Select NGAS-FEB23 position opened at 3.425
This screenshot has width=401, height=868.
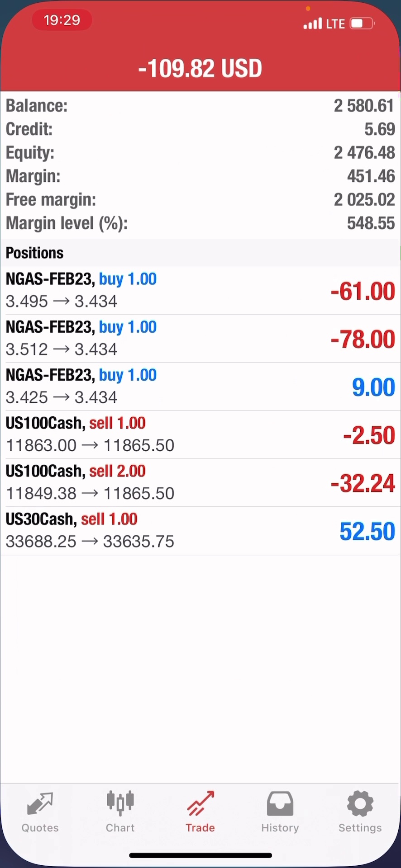tap(200, 386)
